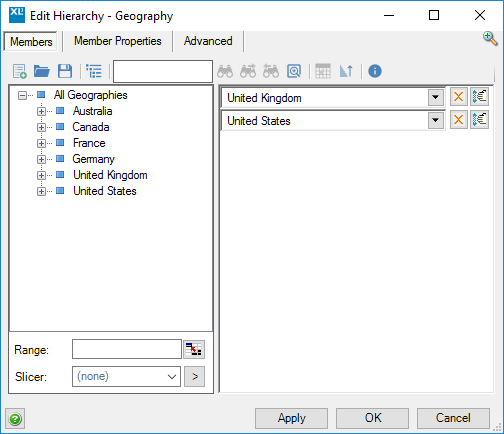Open the United Kingdom dropdown arrow

[x=435, y=97]
